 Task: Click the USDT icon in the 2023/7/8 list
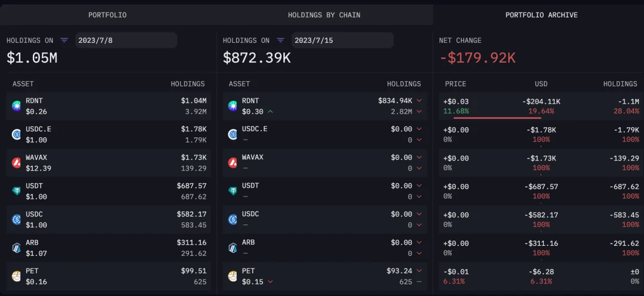[x=17, y=191]
